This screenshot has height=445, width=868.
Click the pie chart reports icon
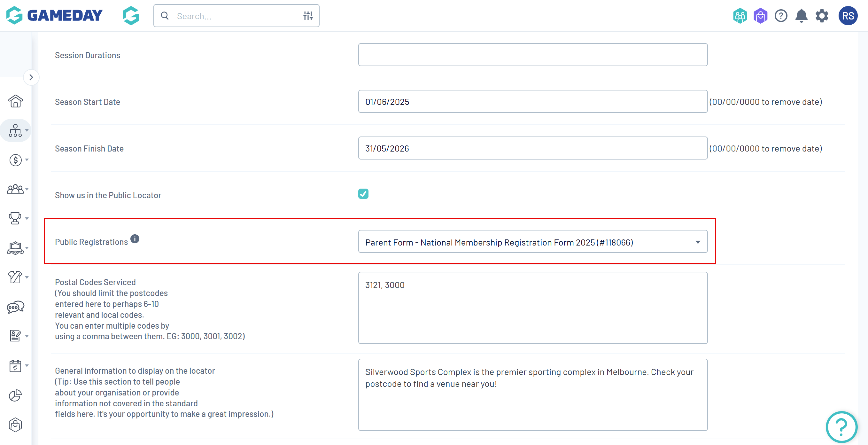[15, 395]
